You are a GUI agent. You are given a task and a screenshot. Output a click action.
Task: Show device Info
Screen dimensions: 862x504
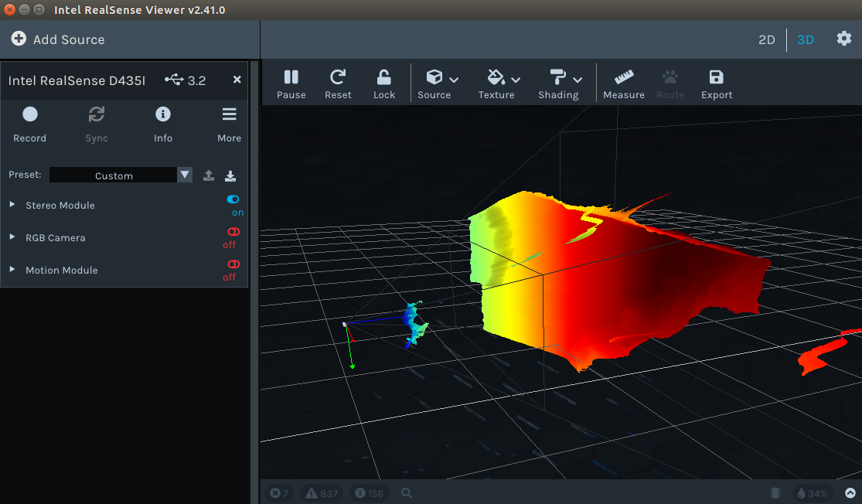click(x=162, y=124)
